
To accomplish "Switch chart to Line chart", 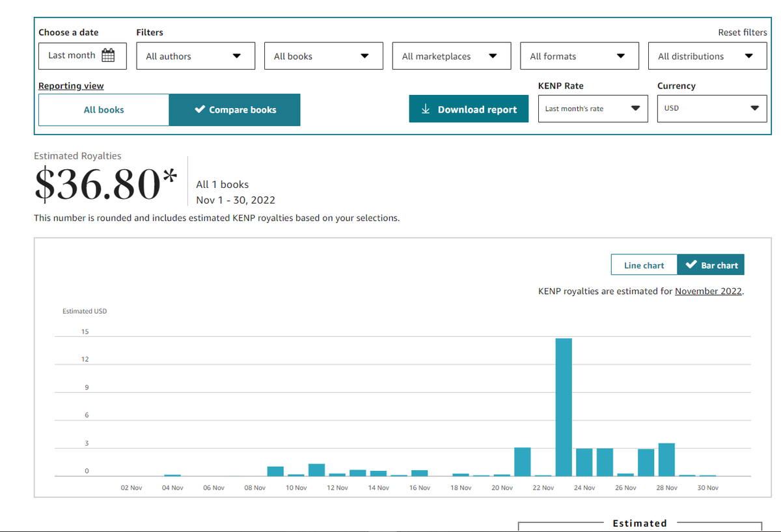I will 644,265.
